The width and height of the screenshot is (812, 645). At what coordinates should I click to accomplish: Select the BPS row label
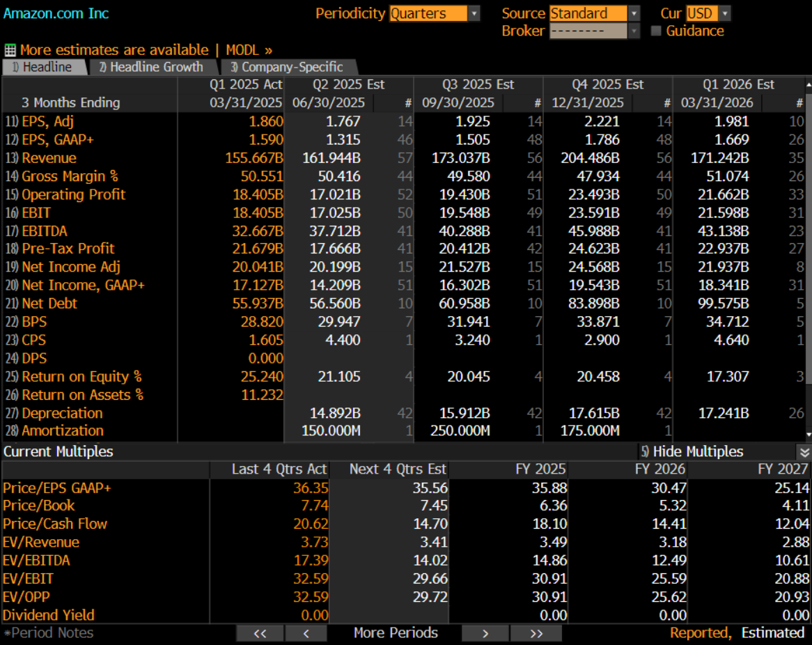pyautogui.click(x=34, y=322)
